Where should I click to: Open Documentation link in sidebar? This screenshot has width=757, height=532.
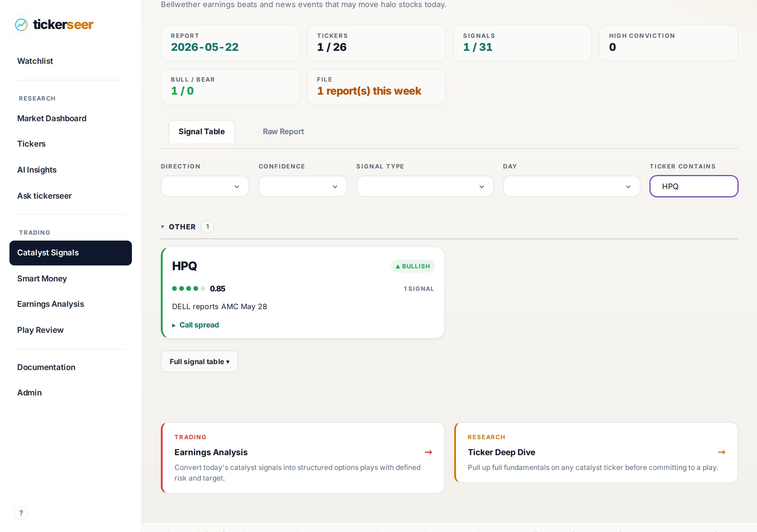coord(46,367)
